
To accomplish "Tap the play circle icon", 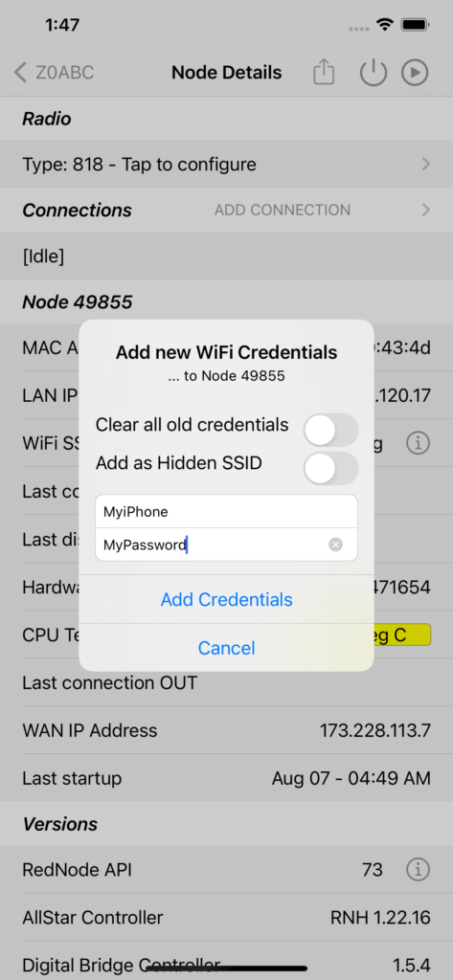I will (x=415, y=73).
